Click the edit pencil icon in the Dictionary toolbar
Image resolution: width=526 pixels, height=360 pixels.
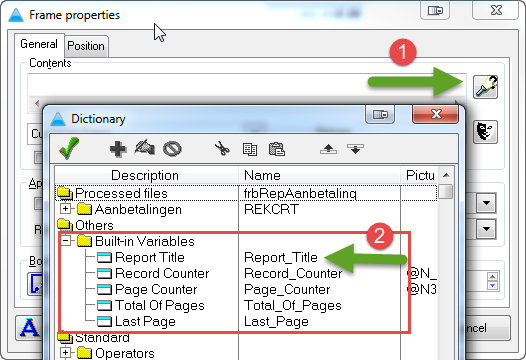coord(145,148)
